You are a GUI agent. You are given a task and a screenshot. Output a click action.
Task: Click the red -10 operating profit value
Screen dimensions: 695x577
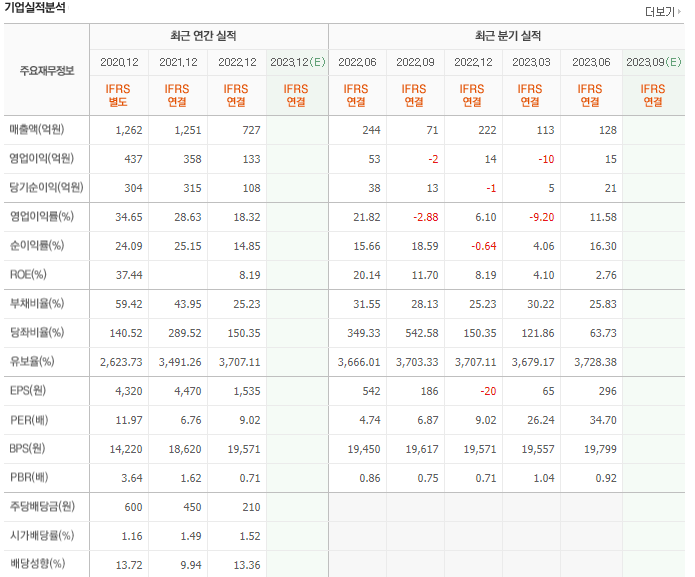547,159
